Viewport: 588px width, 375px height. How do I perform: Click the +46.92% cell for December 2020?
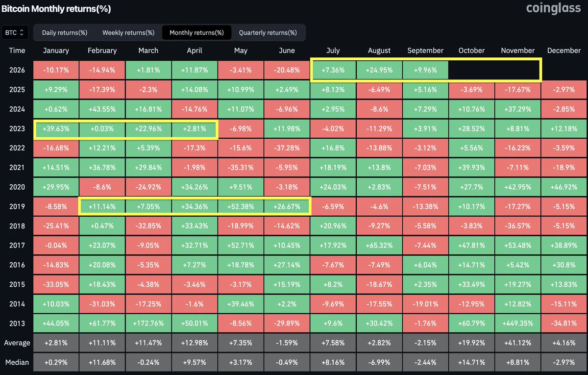[x=564, y=187]
